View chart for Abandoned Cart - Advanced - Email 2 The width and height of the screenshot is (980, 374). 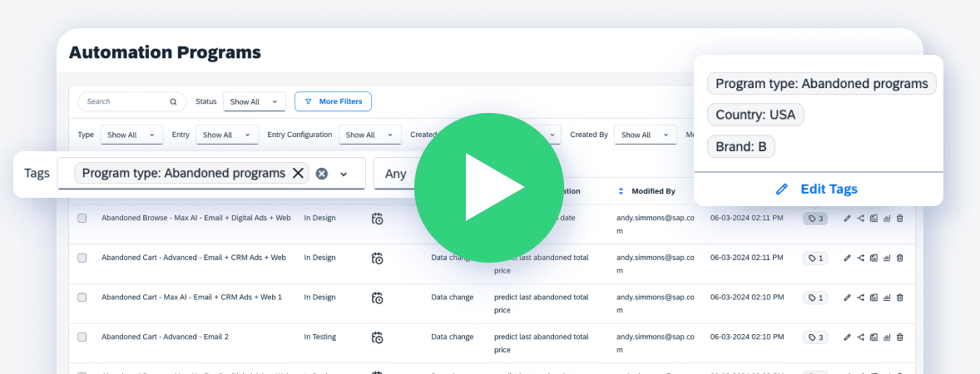pos(887,337)
